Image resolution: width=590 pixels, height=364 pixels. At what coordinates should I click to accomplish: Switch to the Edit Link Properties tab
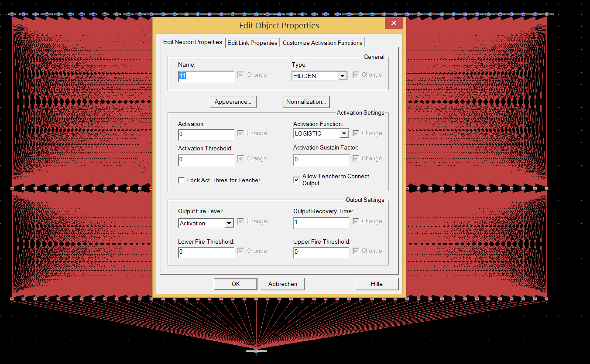point(252,43)
